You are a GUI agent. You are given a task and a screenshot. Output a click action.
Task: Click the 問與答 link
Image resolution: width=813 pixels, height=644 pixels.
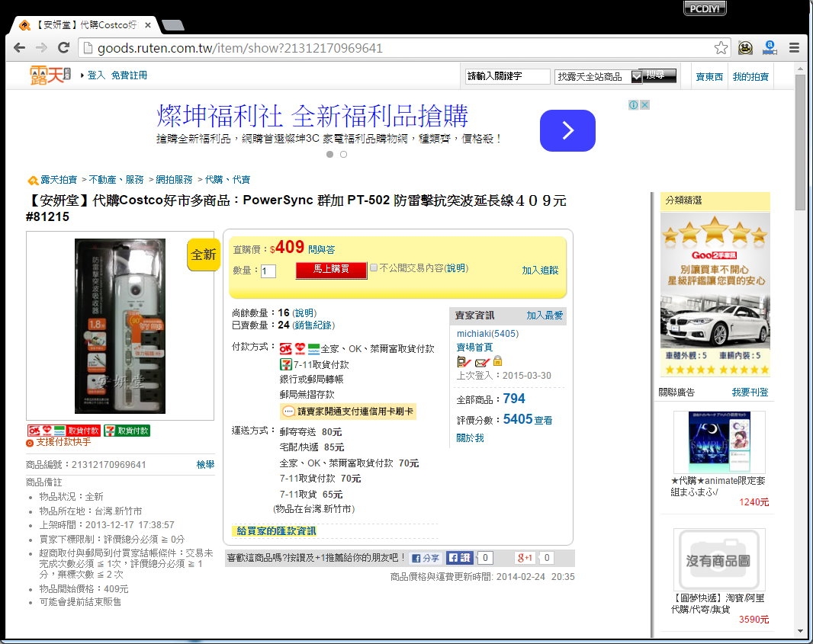coord(322,250)
